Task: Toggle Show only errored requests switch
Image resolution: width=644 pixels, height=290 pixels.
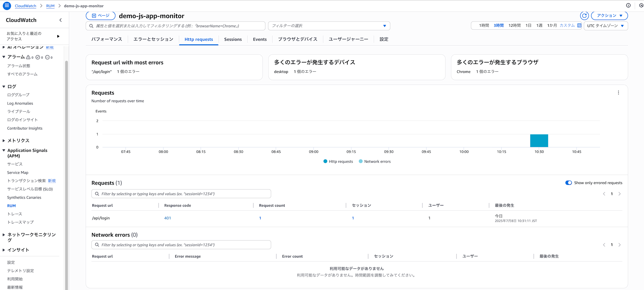Action: coord(569,183)
